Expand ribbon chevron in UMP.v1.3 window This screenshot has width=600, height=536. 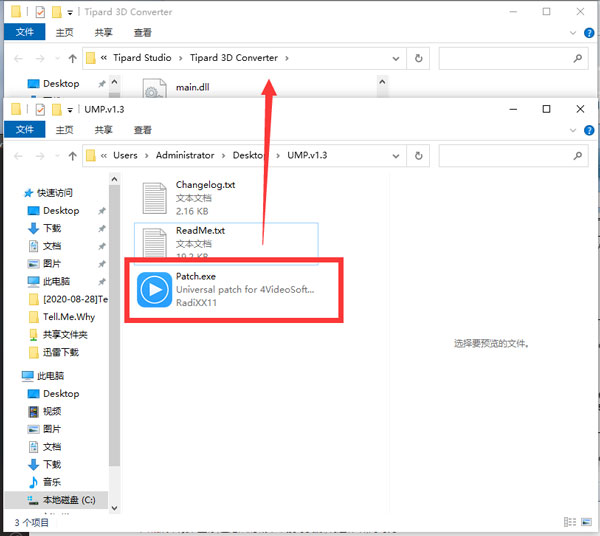coord(572,130)
